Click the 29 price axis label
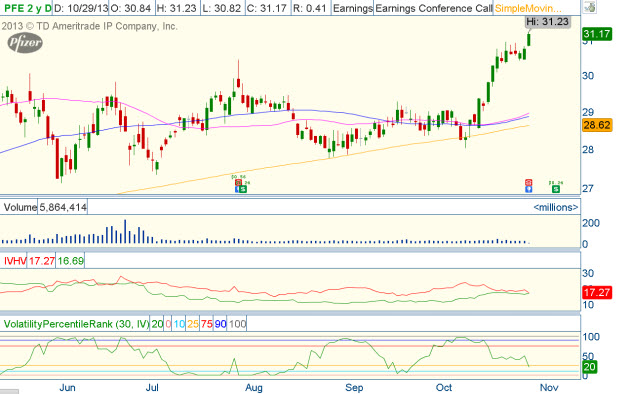Image resolution: width=625 pixels, height=394 pixels. [x=588, y=112]
